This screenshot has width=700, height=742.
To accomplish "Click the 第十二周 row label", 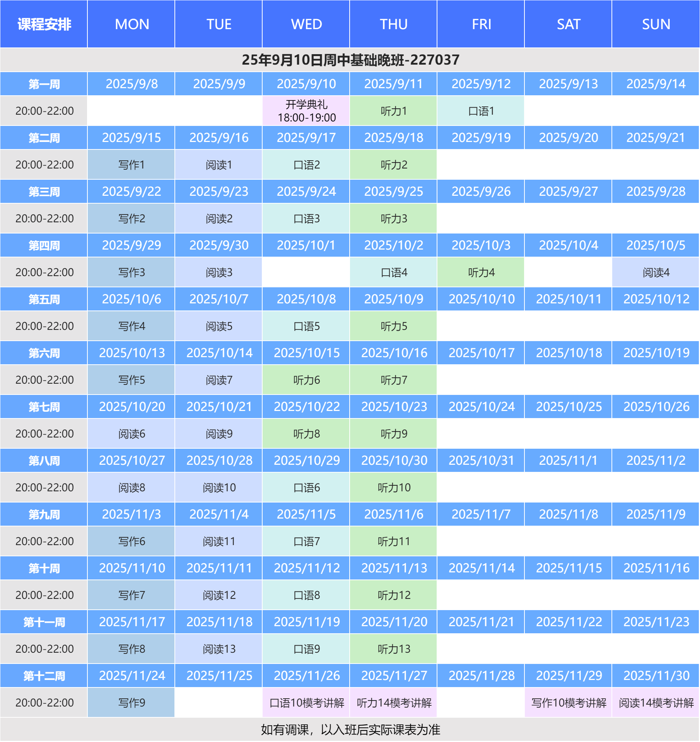I will (x=44, y=676).
